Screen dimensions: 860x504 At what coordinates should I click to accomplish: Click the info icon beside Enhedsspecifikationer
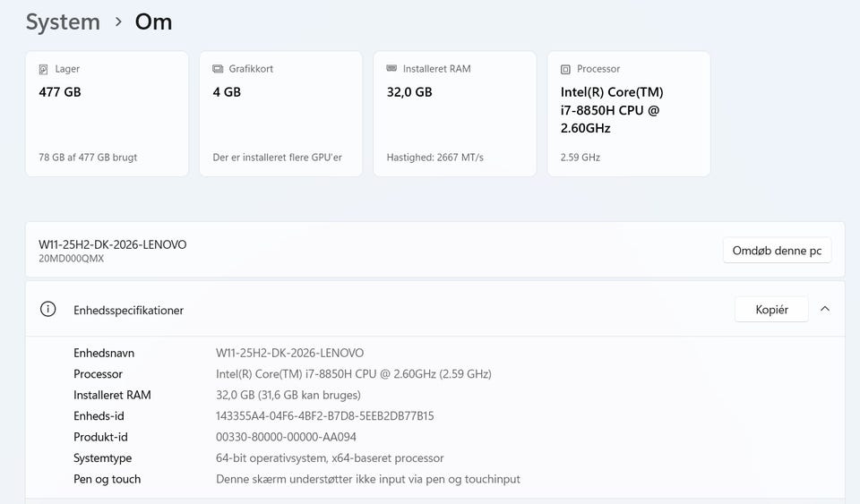48,309
